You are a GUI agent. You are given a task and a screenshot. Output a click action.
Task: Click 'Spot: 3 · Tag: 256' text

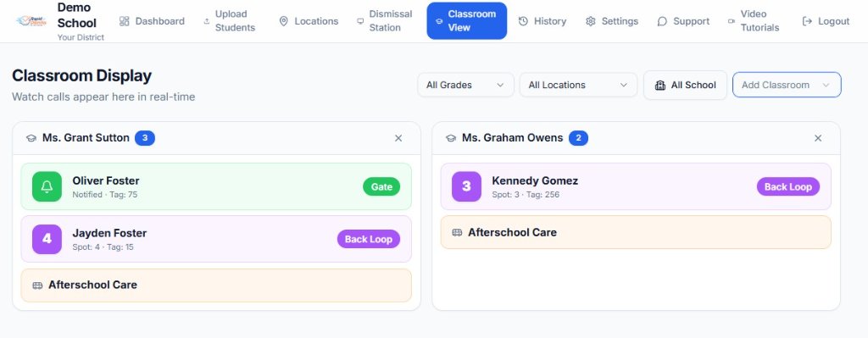(526, 195)
